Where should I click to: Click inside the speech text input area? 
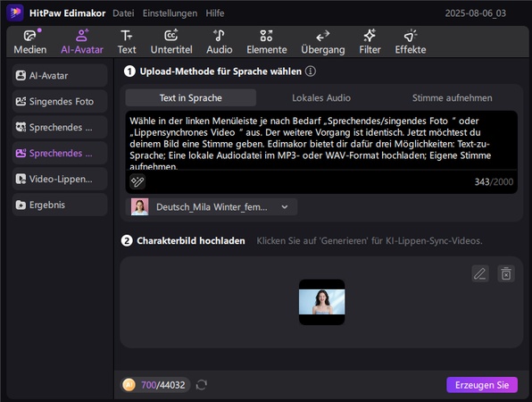click(321, 140)
